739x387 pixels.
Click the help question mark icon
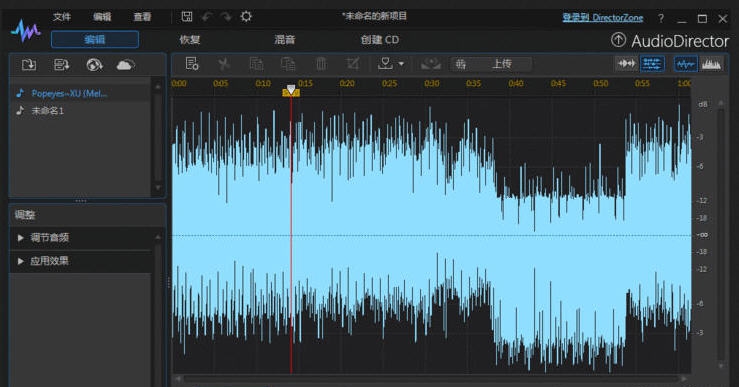pyautogui.click(x=661, y=18)
